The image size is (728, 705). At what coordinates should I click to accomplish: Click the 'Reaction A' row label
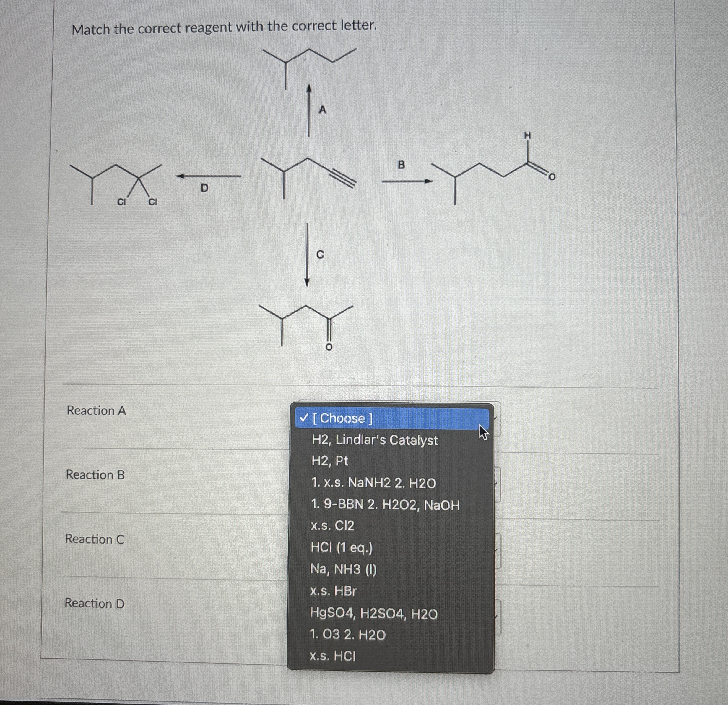[97, 411]
